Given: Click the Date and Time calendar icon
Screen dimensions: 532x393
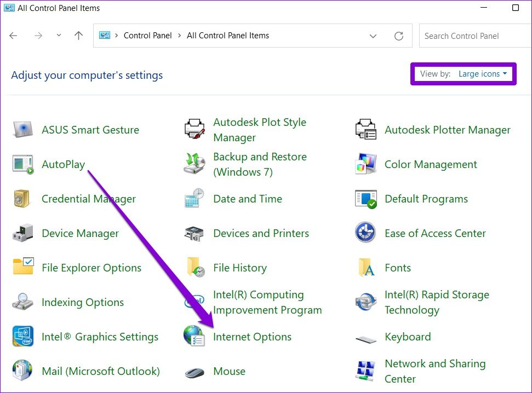Looking at the screenshot, I should (194, 199).
